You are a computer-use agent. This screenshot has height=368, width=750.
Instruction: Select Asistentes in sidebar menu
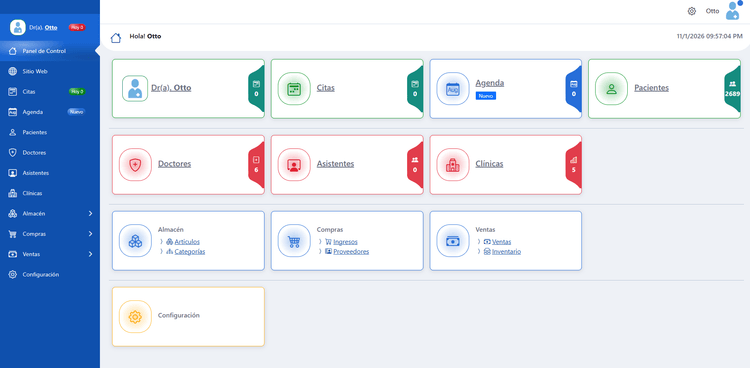(50, 173)
